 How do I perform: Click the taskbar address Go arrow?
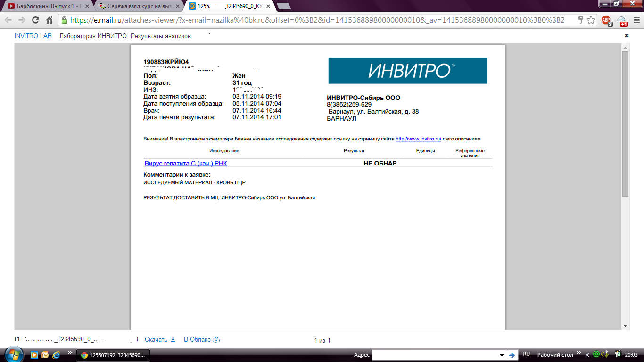point(512,355)
